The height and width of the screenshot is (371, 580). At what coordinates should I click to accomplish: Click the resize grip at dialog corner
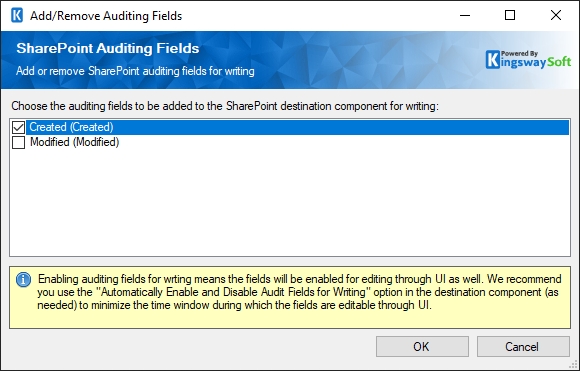pyautogui.click(x=573, y=364)
